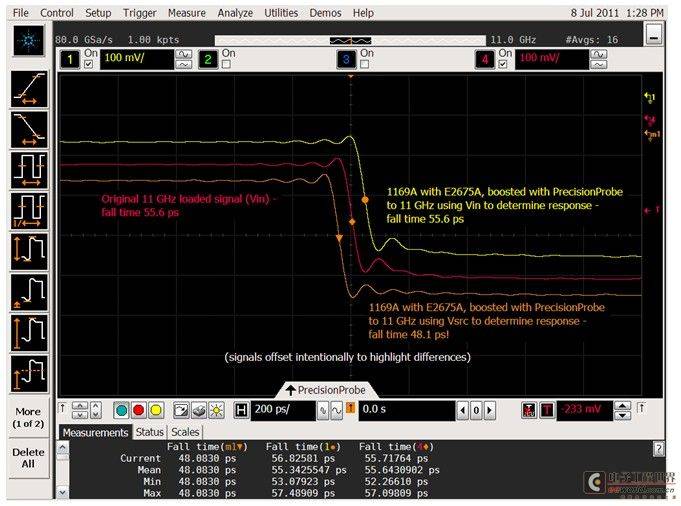Increase channel 4 vertical scale
This screenshot has width=681, height=506.
tap(599, 54)
